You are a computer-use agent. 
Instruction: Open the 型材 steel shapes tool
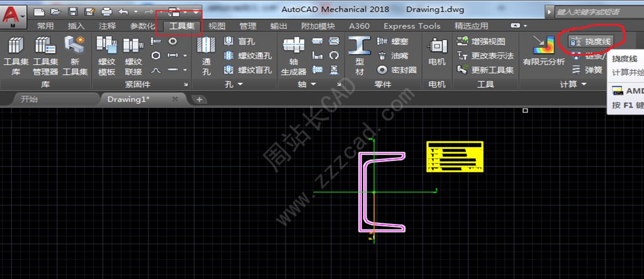click(359, 56)
